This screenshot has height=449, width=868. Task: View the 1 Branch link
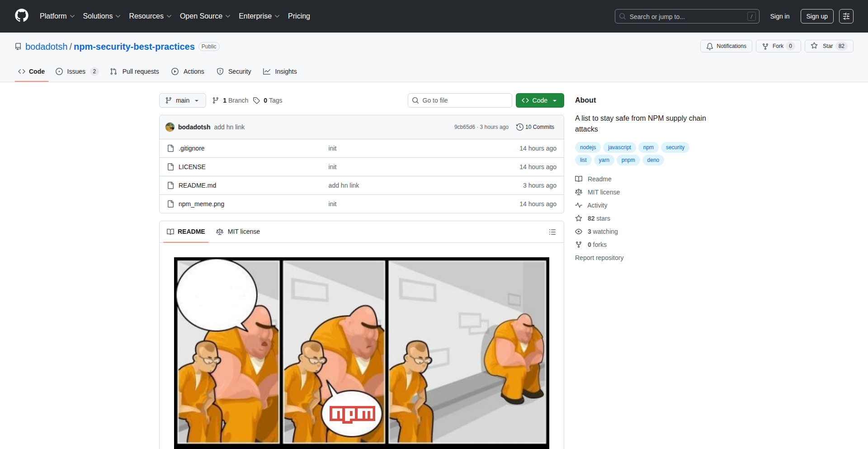click(231, 100)
